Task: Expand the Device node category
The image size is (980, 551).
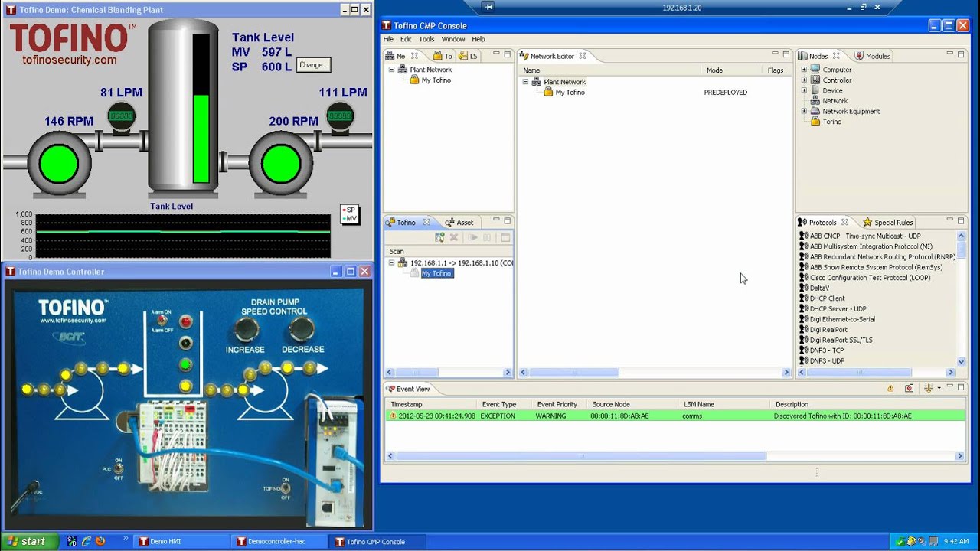Action: (x=804, y=90)
